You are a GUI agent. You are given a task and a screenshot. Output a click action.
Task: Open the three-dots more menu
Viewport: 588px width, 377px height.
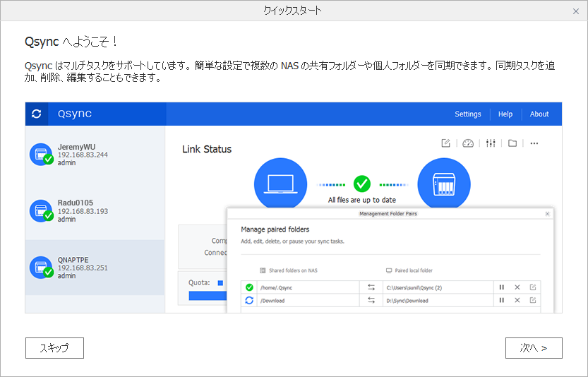pos(534,143)
